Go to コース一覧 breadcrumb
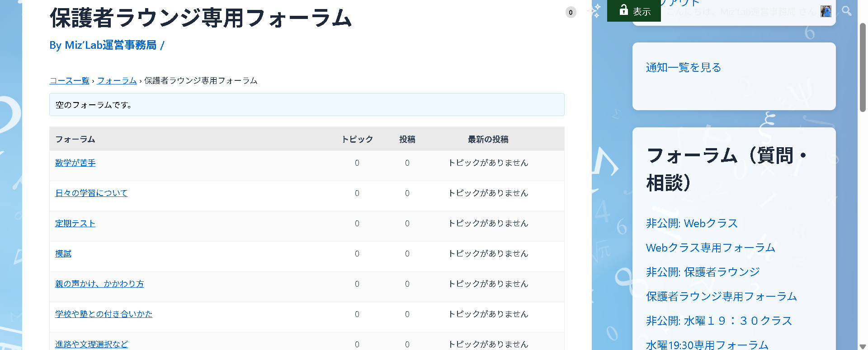This screenshot has height=350, width=868. pos(70,80)
